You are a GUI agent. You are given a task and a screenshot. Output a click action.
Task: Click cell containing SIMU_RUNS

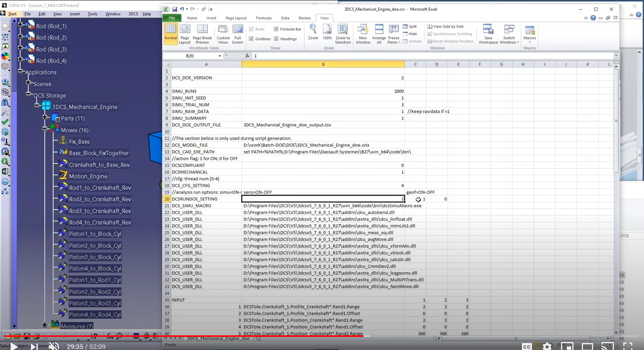tap(206, 91)
